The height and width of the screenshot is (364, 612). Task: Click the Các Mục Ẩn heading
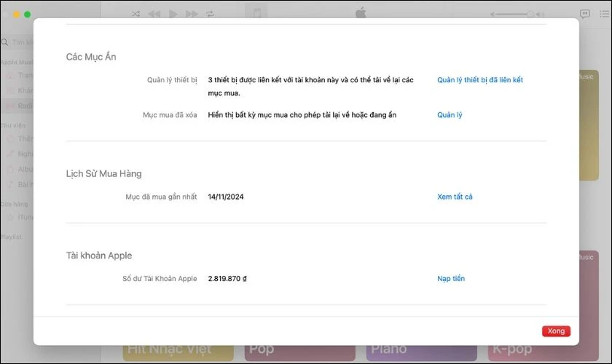click(91, 57)
